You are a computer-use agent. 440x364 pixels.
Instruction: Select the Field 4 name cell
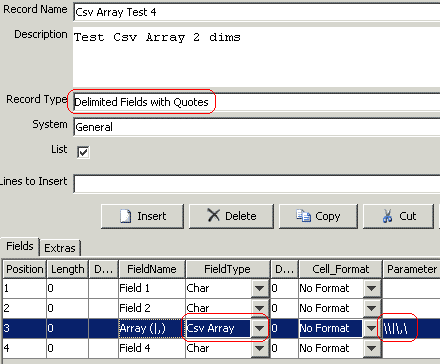[152, 348]
